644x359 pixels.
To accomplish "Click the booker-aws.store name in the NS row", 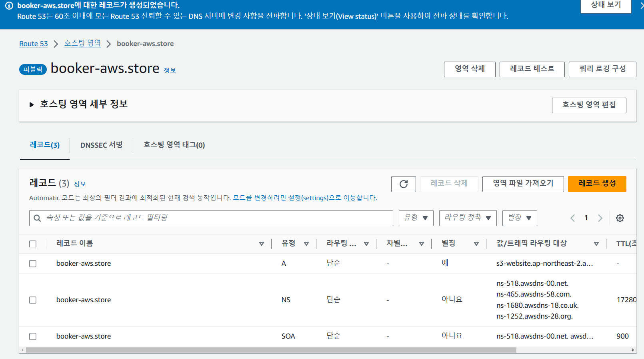I will tap(84, 300).
